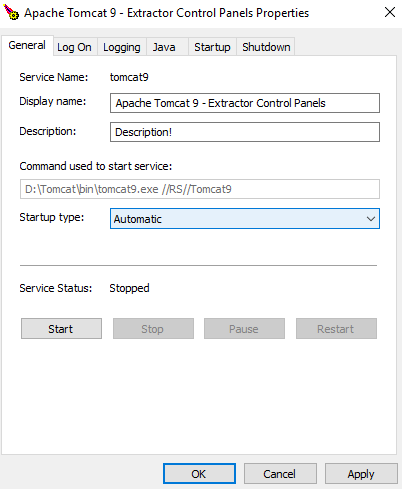Click the disabled Stop button

click(153, 329)
